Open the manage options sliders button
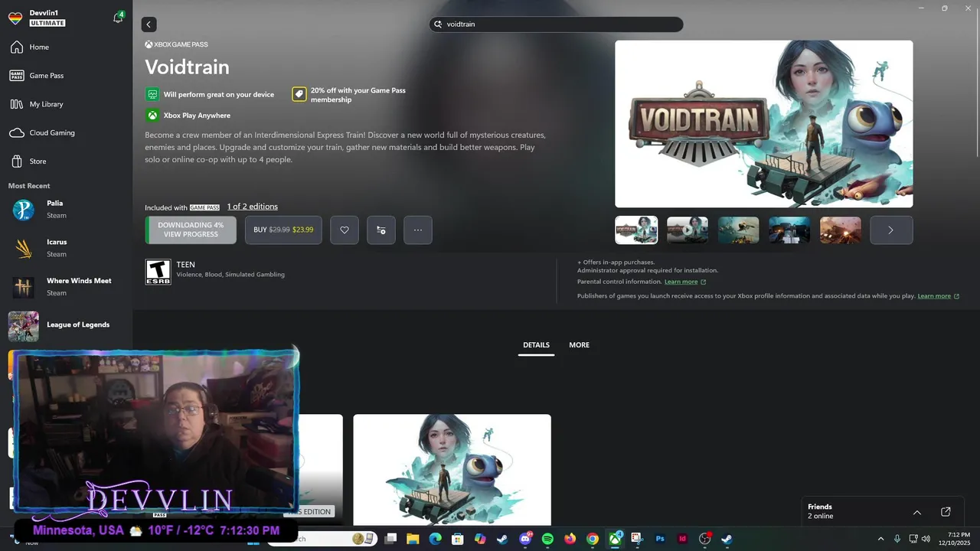Image resolution: width=980 pixels, height=551 pixels. click(x=381, y=230)
